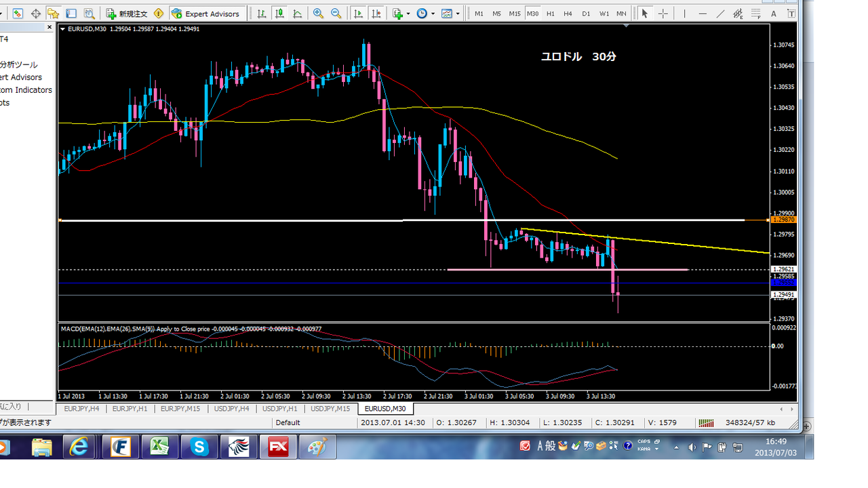The width and height of the screenshot is (868, 488).
Task: Switch to the USDJPY,M15 chart tab
Action: coord(330,409)
